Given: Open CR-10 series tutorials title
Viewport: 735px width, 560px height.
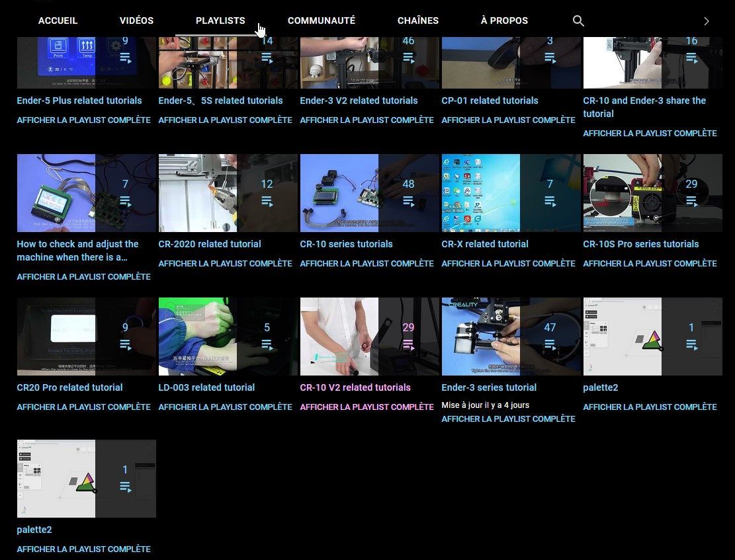Looking at the screenshot, I should pyautogui.click(x=347, y=244).
